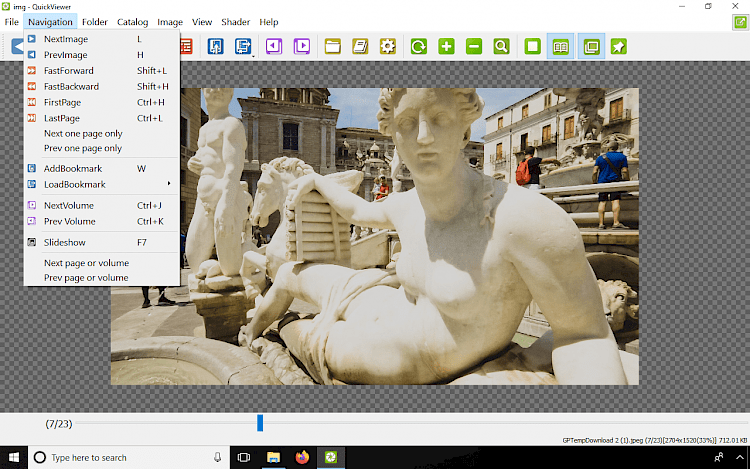Open the Shader menu
Screen dimensions: 750x469
click(x=235, y=22)
